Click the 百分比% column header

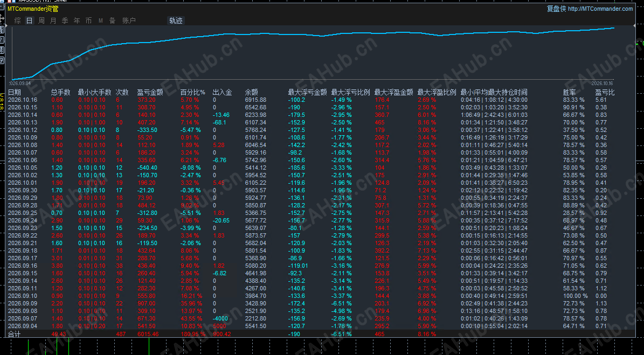point(192,92)
